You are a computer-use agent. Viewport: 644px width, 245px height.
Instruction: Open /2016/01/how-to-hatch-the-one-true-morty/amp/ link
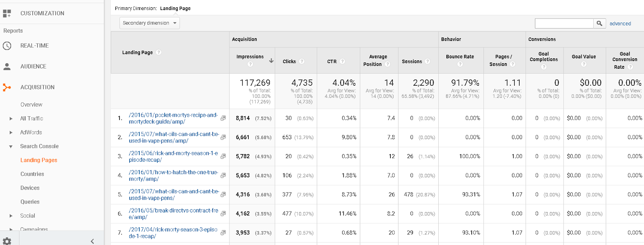click(173, 175)
